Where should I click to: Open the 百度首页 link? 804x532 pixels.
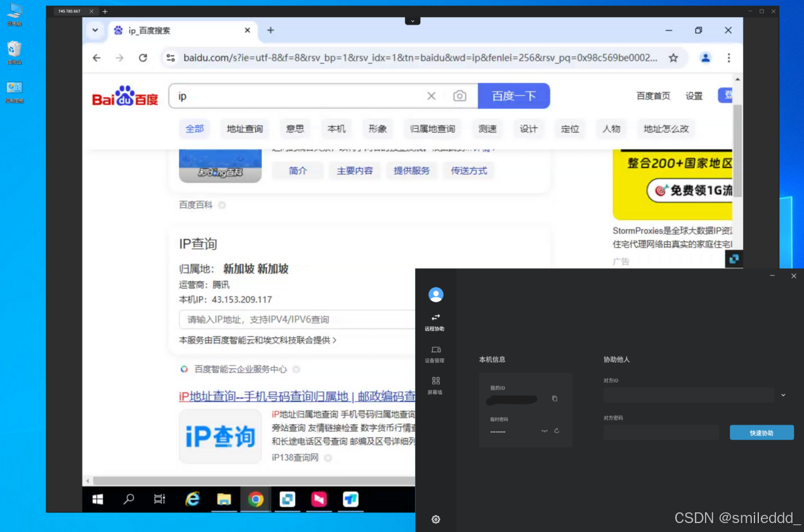point(653,96)
